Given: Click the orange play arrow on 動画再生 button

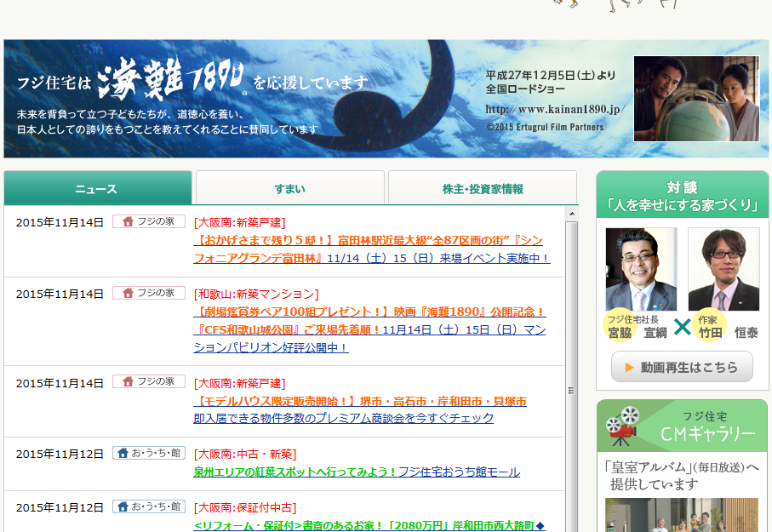Looking at the screenshot, I should [x=630, y=368].
